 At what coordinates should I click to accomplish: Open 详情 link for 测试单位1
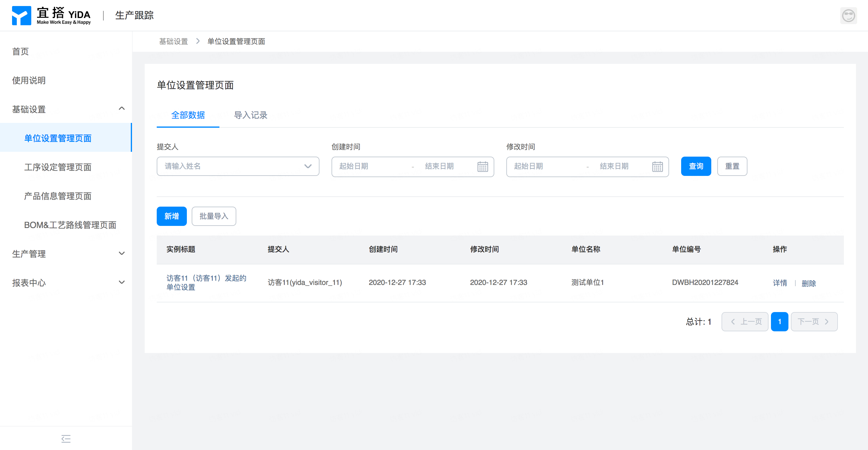tap(780, 283)
